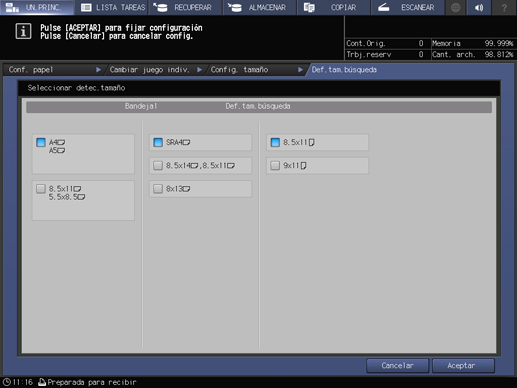Click the RECUPERAR disk icon
517x388 pixels.
tap(161, 7)
